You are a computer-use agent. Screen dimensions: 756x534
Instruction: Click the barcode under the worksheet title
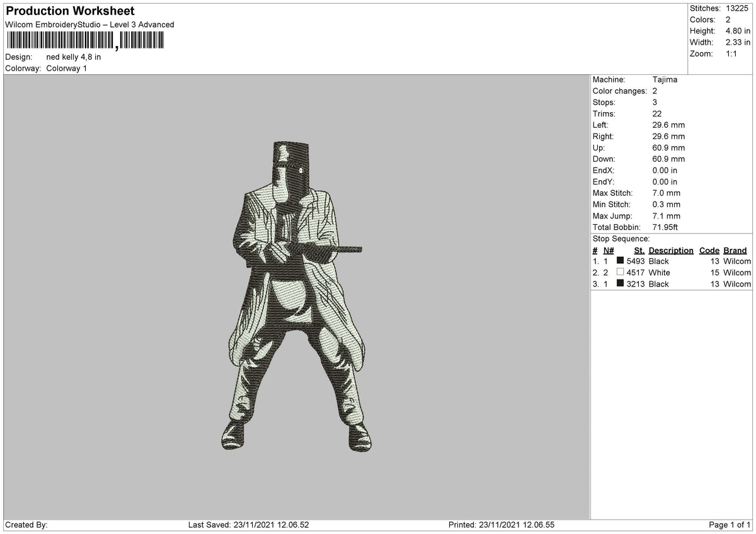(85, 41)
